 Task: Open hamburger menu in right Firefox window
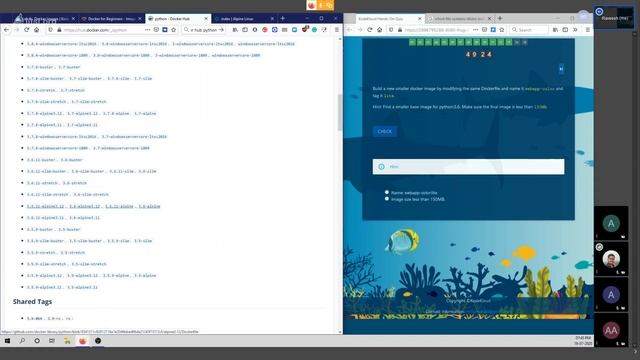[588, 30]
